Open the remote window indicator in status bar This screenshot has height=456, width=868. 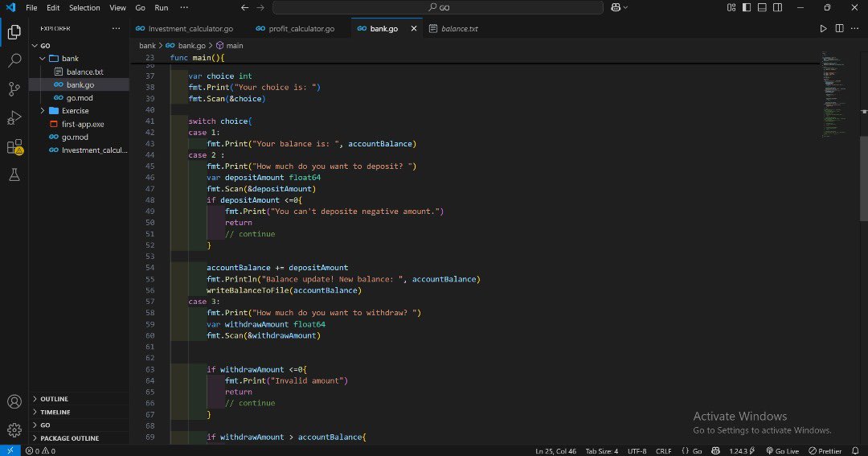point(10,451)
